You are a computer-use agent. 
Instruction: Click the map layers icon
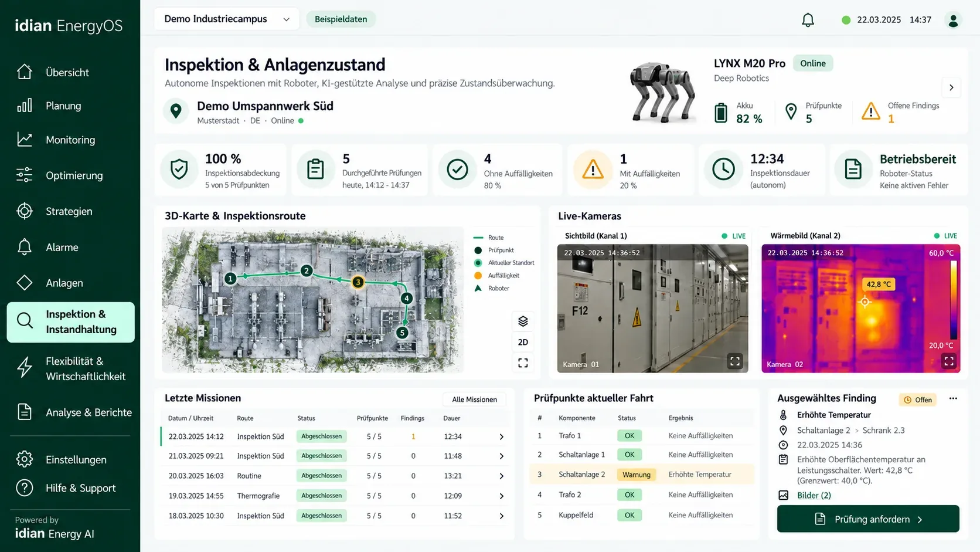[523, 321]
